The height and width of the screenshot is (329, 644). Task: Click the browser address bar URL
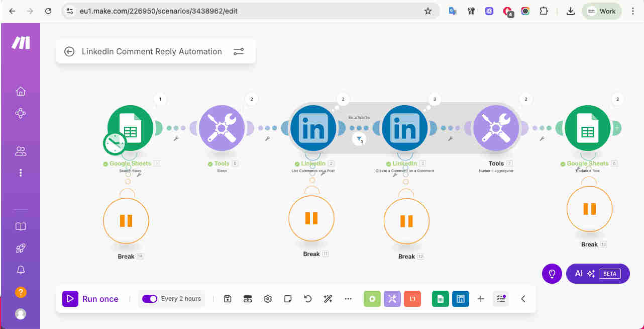tap(159, 11)
